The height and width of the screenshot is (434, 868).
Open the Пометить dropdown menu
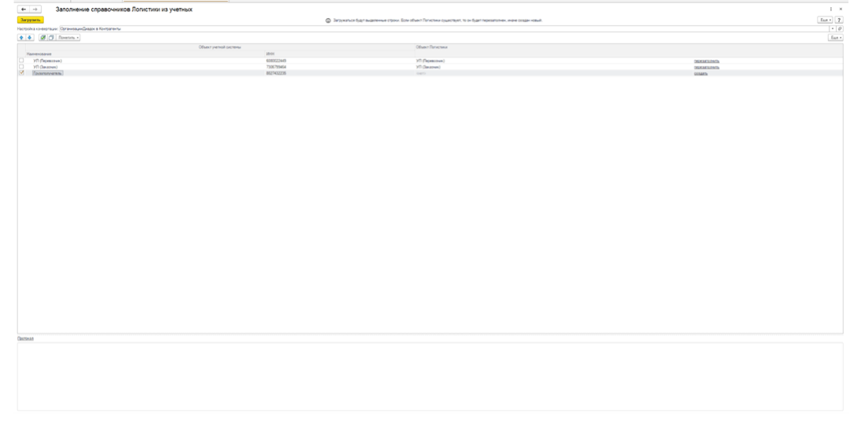(x=68, y=38)
